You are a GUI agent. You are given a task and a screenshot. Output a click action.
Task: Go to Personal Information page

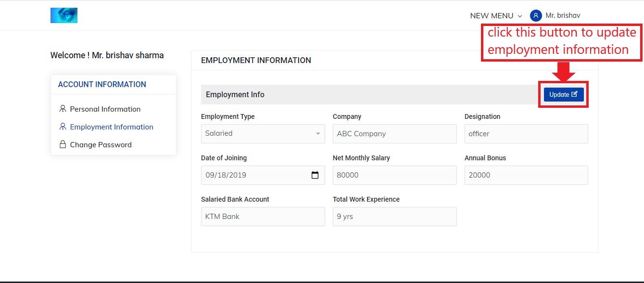105,109
